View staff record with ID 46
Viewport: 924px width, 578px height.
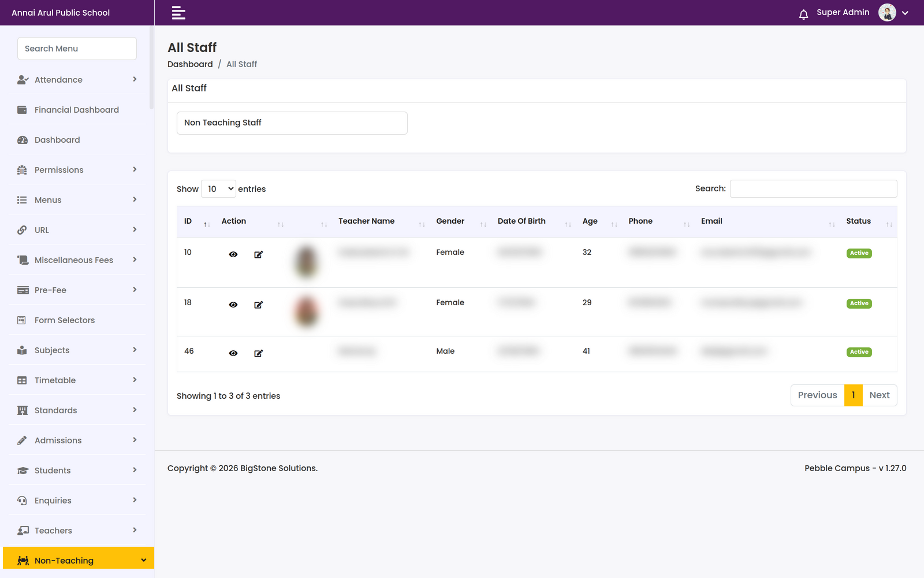[x=233, y=353]
